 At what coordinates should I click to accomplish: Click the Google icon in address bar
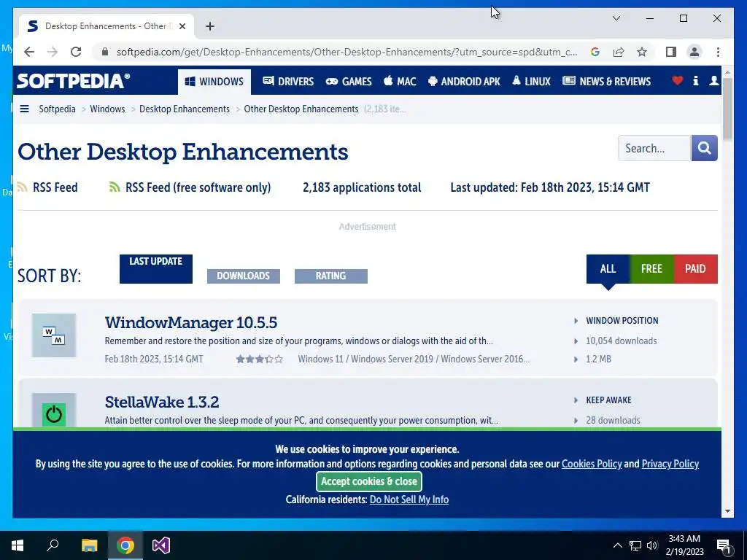[x=595, y=52]
